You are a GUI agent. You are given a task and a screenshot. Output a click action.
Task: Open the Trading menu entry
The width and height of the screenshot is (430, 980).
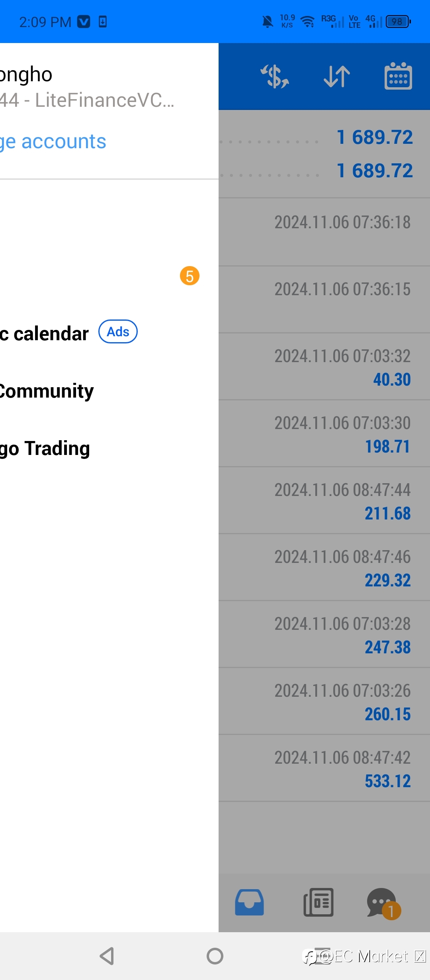pos(45,449)
